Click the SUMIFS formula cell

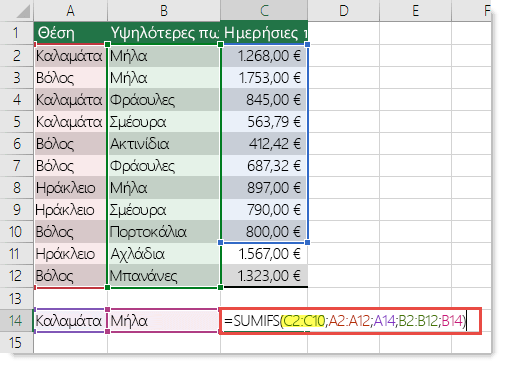click(350, 321)
